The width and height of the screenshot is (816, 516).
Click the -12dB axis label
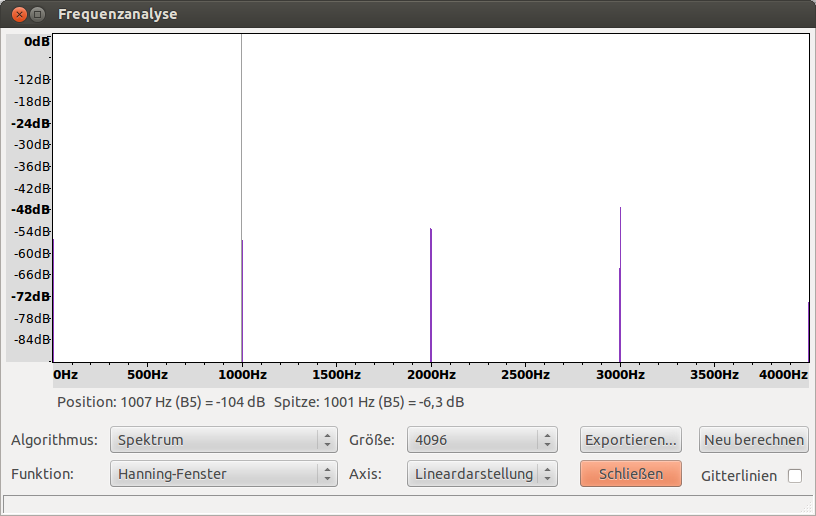click(x=32, y=80)
